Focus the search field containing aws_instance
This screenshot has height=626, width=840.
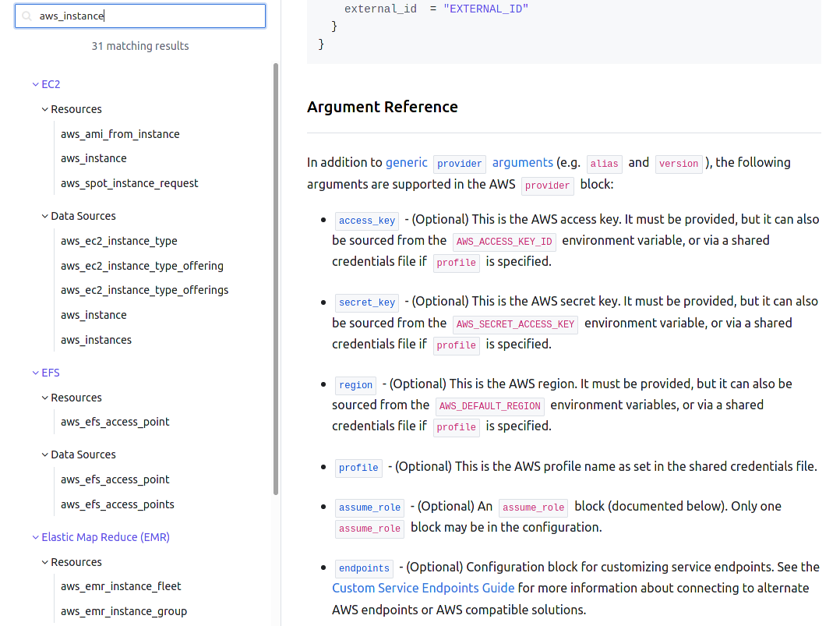pos(140,16)
